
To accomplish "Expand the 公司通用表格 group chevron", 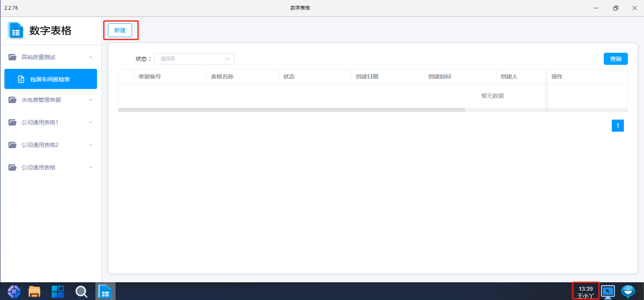I will coord(91,168).
